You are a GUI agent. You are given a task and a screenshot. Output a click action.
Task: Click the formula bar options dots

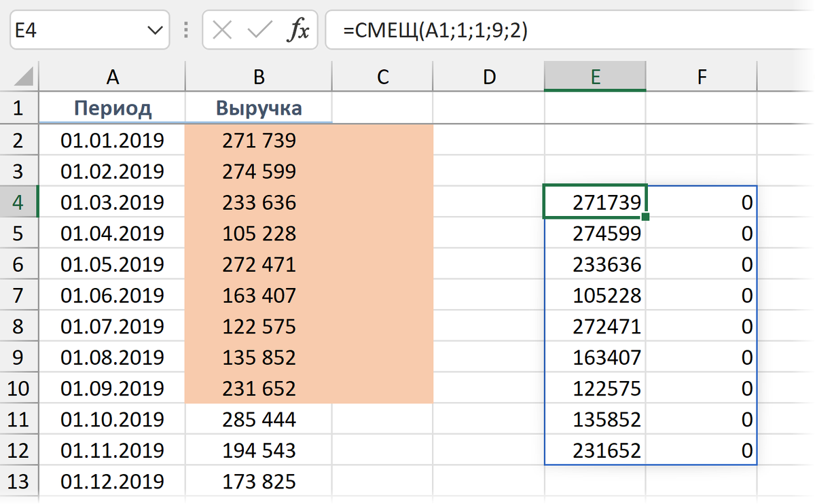[x=186, y=31]
